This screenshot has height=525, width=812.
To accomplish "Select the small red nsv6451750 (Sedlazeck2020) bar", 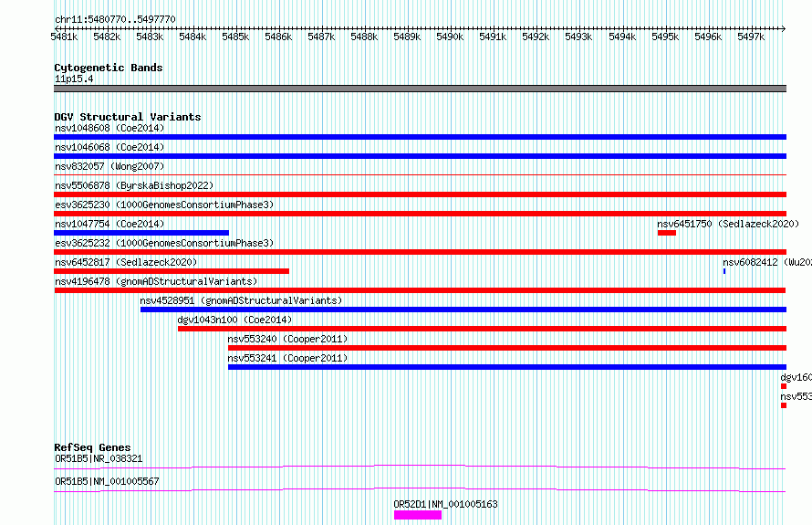I will [x=667, y=233].
